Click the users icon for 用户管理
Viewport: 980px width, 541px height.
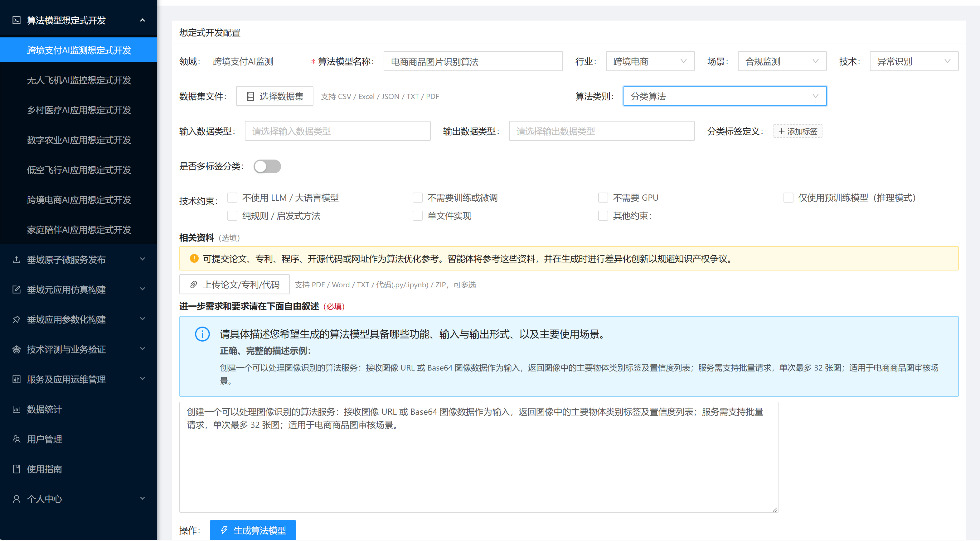click(x=16, y=439)
